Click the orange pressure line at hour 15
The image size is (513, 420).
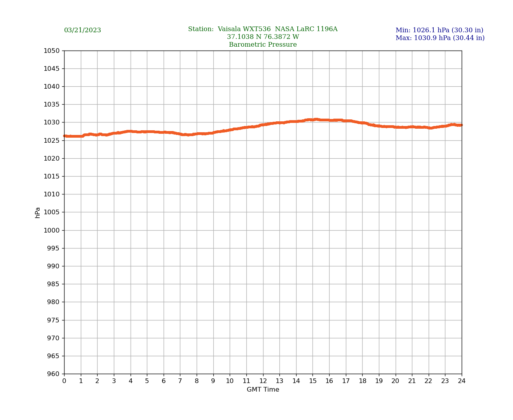[313, 120]
